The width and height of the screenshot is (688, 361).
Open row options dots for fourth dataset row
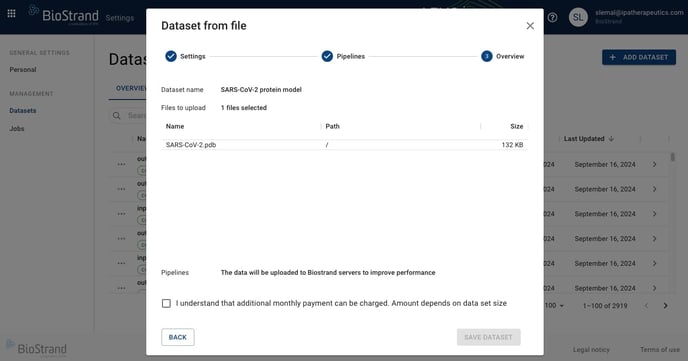[122, 239]
